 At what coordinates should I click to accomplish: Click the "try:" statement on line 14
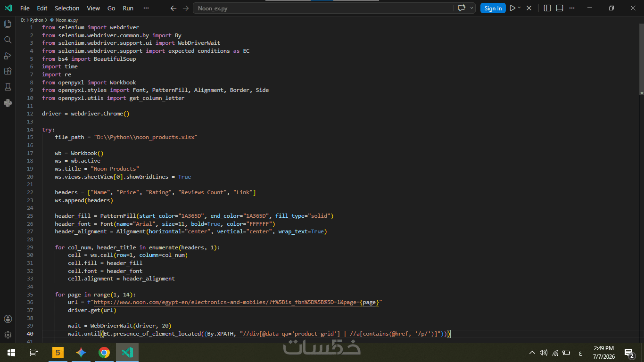[48, 130]
